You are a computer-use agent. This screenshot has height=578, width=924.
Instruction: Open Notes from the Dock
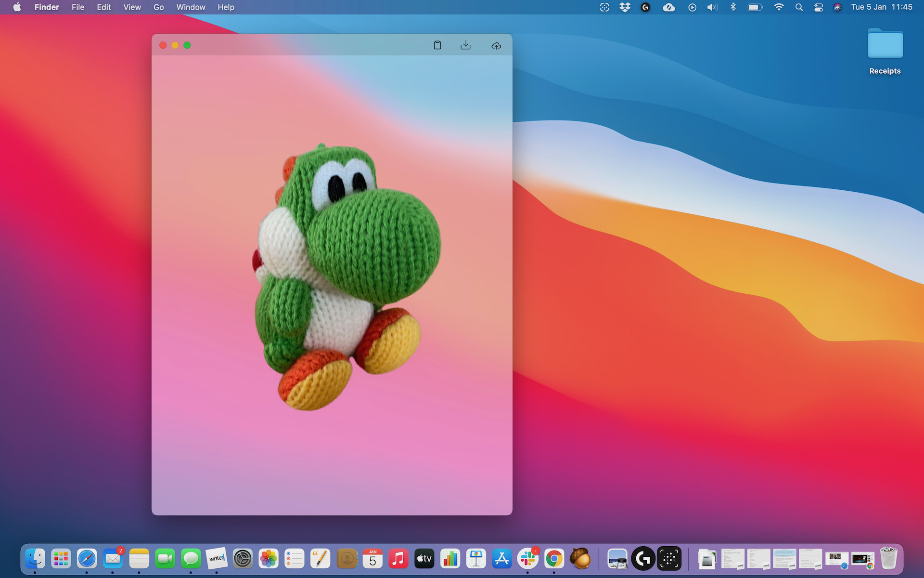139,559
